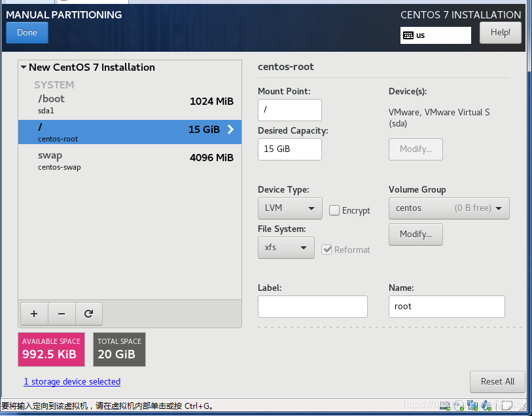
Task: Click the keyboard layout icon next to us
Action: pos(408,35)
